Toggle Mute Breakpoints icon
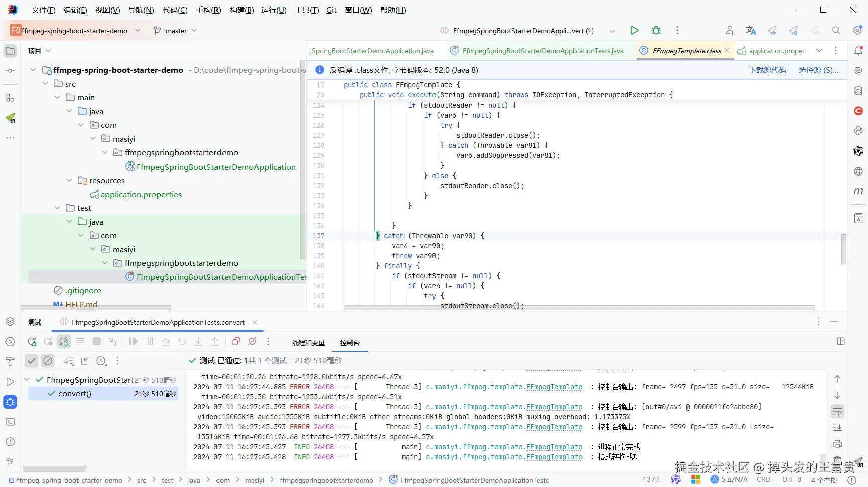868x487 pixels. 252,342
